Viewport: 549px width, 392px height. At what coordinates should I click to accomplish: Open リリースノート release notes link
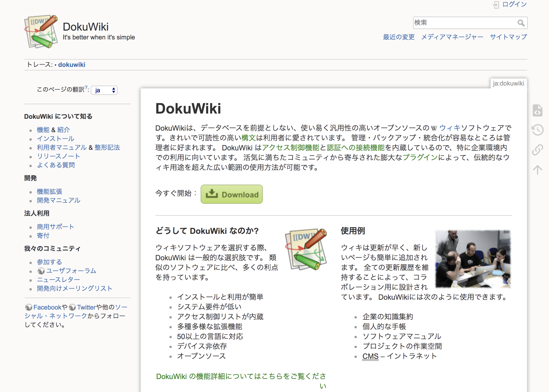[58, 156]
